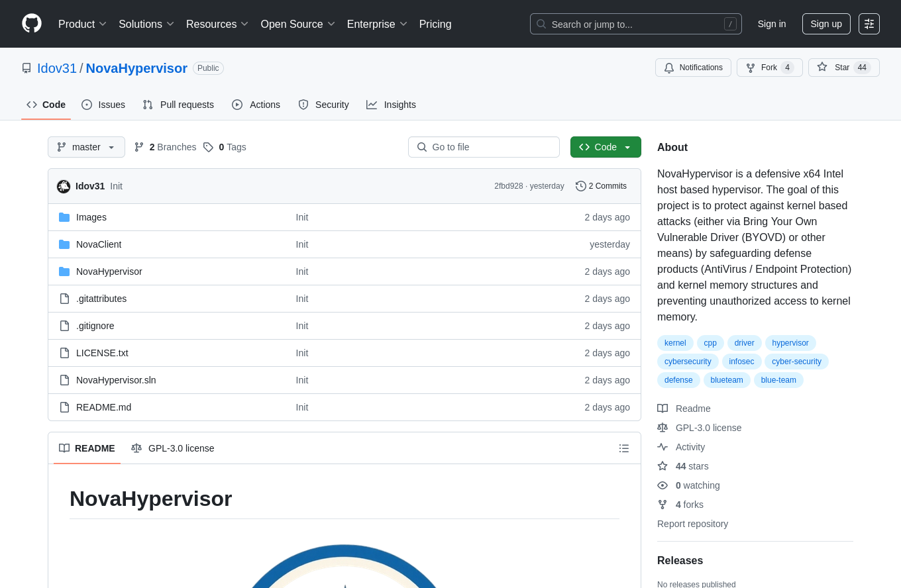This screenshot has width=901, height=588.
Task: Click the book icon beside Readme sidebar link
Action: (x=662, y=409)
